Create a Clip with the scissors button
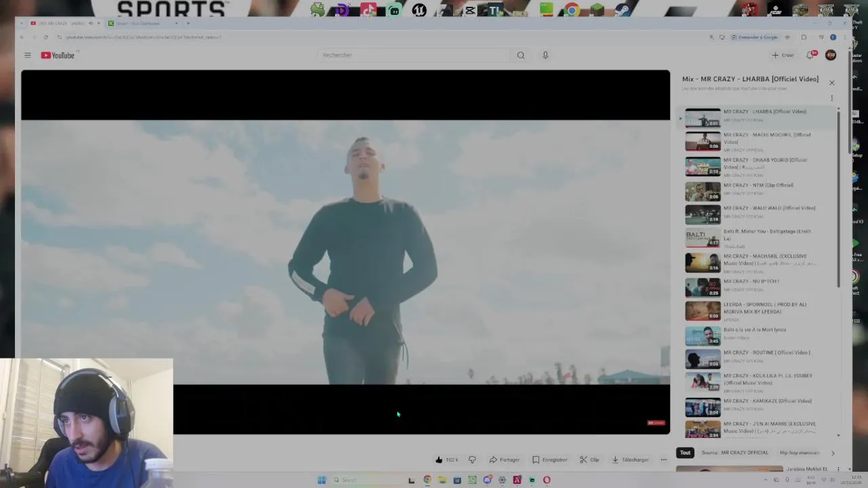 [x=589, y=460]
